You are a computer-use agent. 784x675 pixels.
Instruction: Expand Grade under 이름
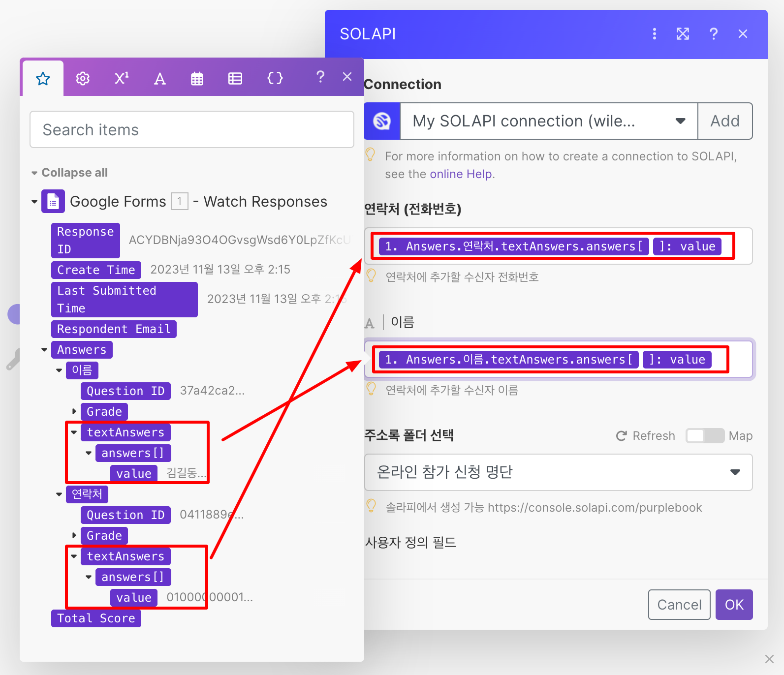74,412
